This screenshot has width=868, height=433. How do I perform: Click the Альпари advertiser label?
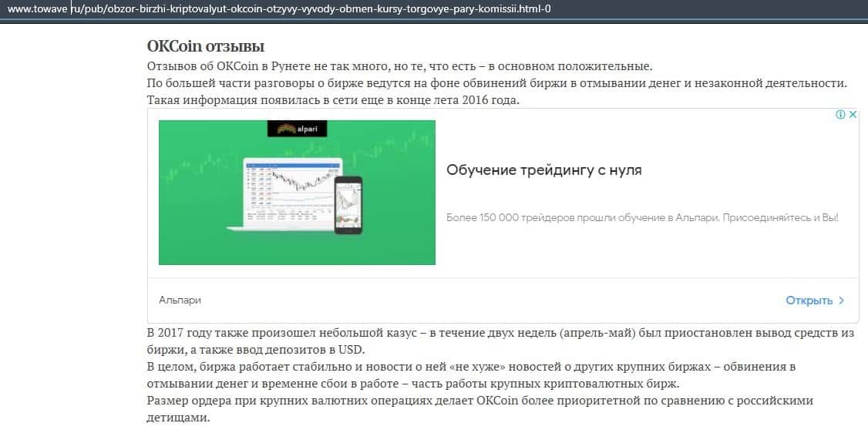point(180,300)
